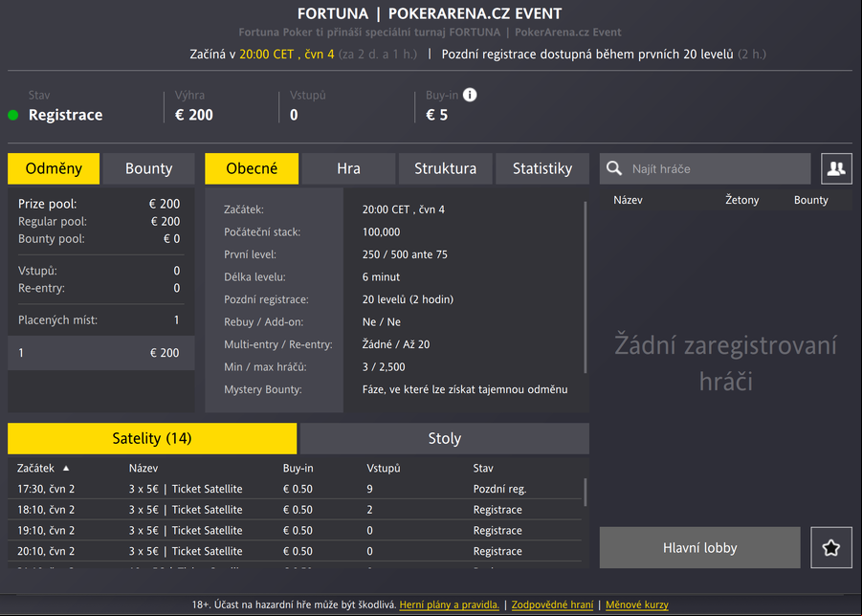Select the Obecné tab
The width and height of the screenshot is (862, 616).
pyautogui.click(x=252, y=168)
